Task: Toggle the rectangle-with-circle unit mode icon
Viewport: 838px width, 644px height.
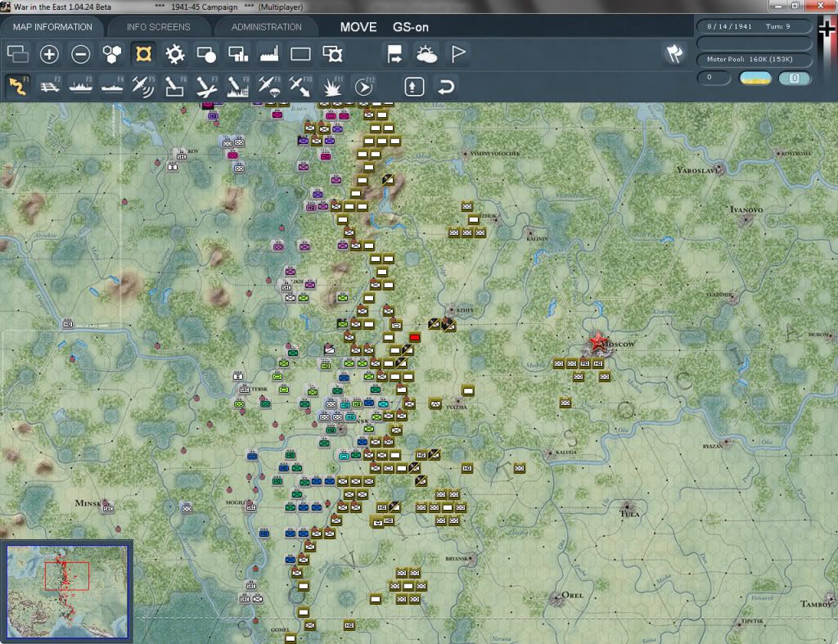Action: (x=206, y=54)
